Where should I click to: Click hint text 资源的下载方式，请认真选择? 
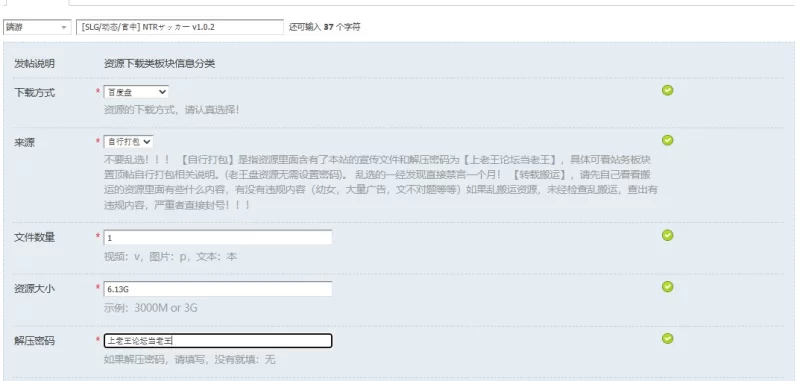[x=171, y=110]
